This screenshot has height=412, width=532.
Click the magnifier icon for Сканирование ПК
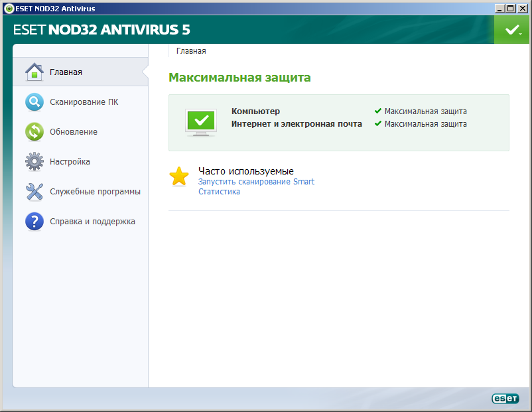34,102
